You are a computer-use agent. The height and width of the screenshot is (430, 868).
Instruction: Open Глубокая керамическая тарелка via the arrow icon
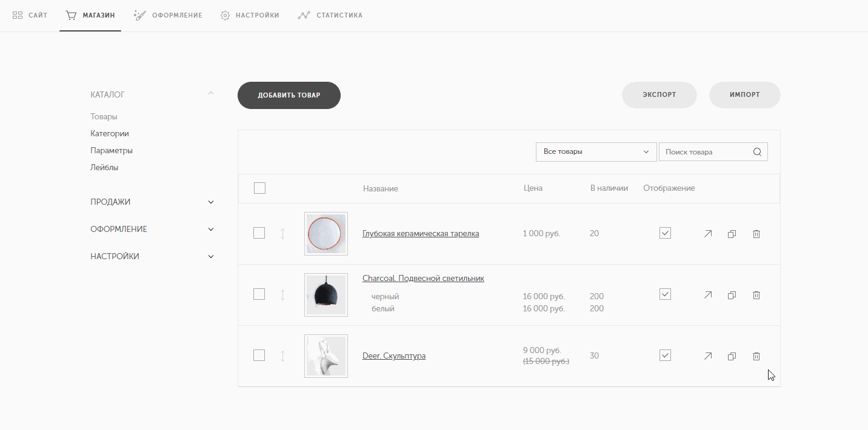(x=707, y=234)
